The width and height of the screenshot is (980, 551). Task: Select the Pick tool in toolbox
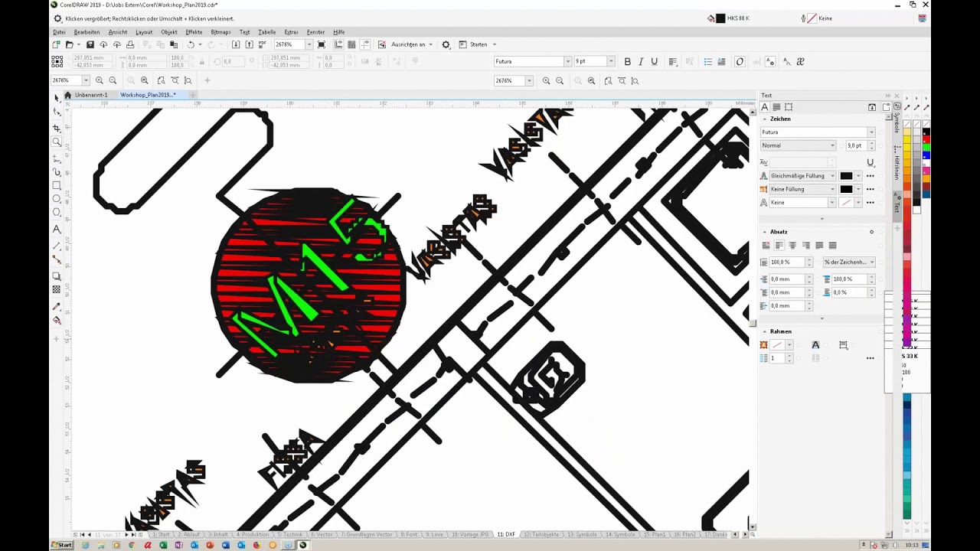[x=57, y=98]
